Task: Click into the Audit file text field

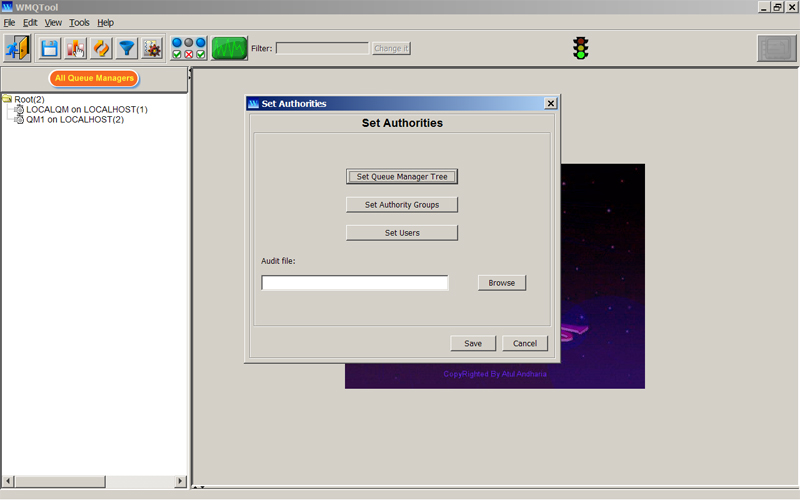Action: pos(355,283)
